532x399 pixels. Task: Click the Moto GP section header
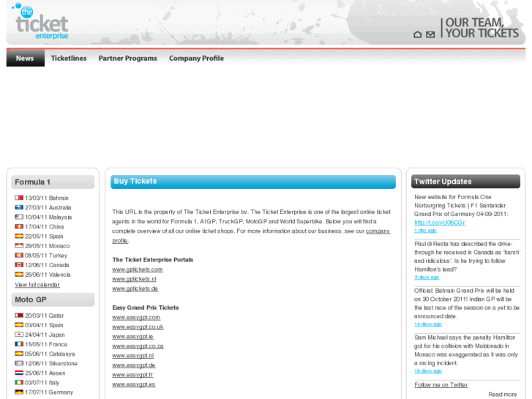[x=53, y=299]
